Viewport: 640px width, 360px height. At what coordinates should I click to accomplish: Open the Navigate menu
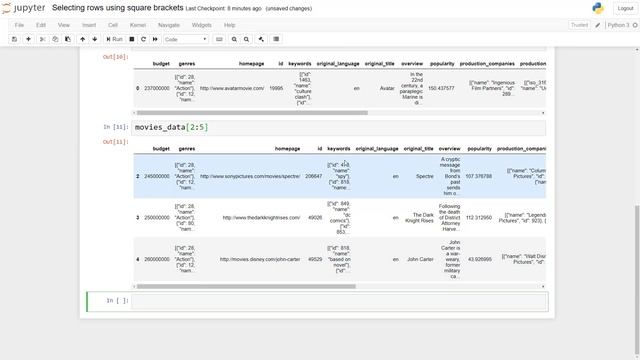tap(169, 25)
